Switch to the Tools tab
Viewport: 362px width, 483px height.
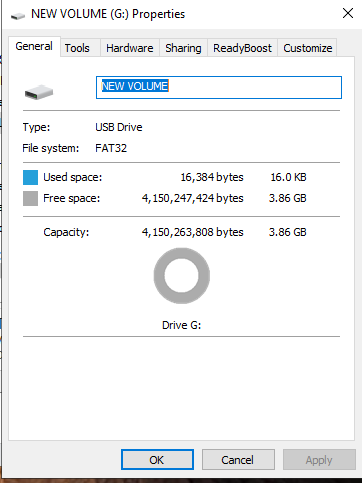coord(77,48)
